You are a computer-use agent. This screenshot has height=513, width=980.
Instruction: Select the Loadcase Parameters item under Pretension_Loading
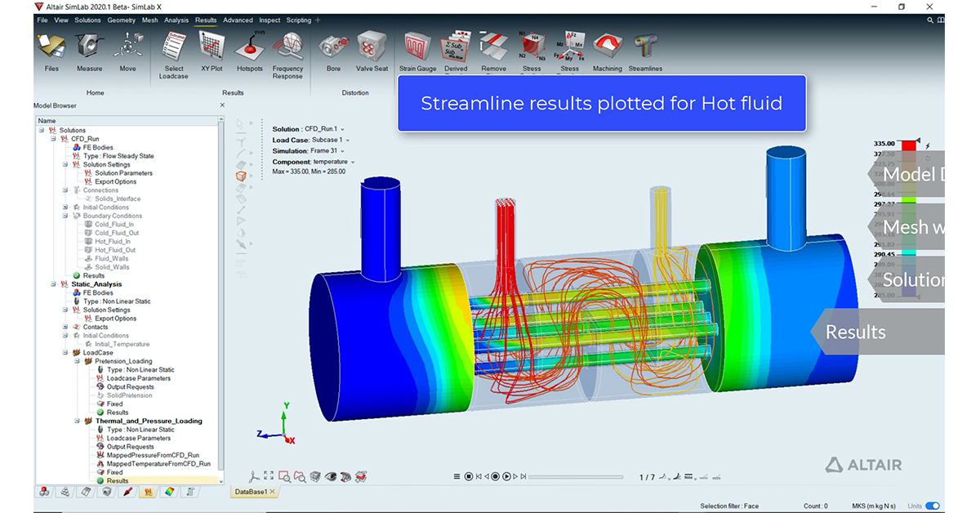pos(138,378)
